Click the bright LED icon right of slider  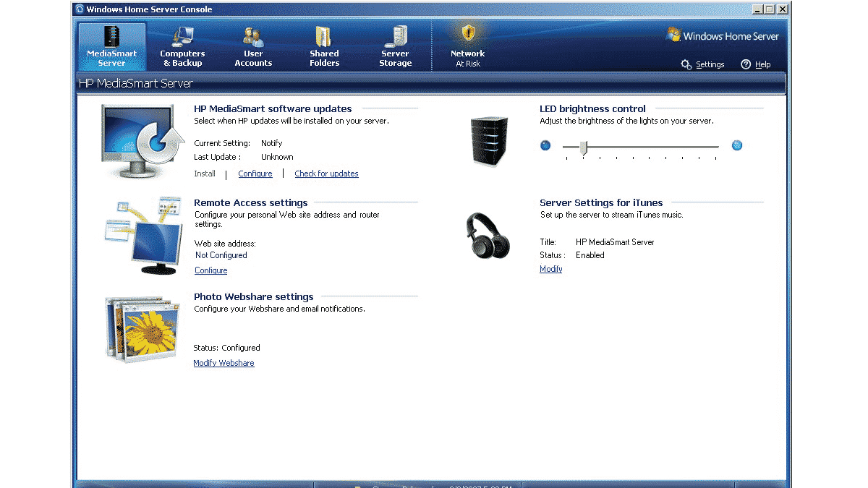pos(737,145)
